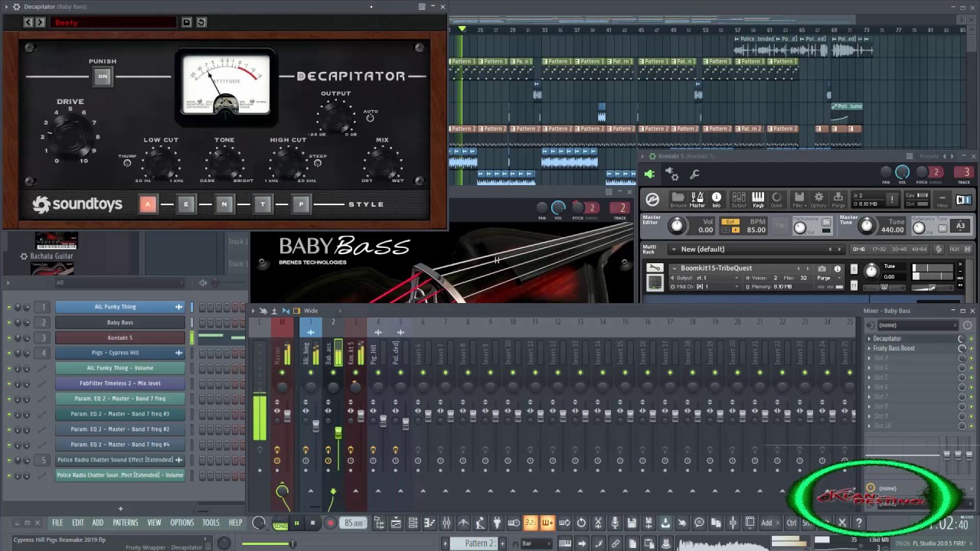Click Decapitator Drive knob

pyautogui.click(x=73, y=136)
